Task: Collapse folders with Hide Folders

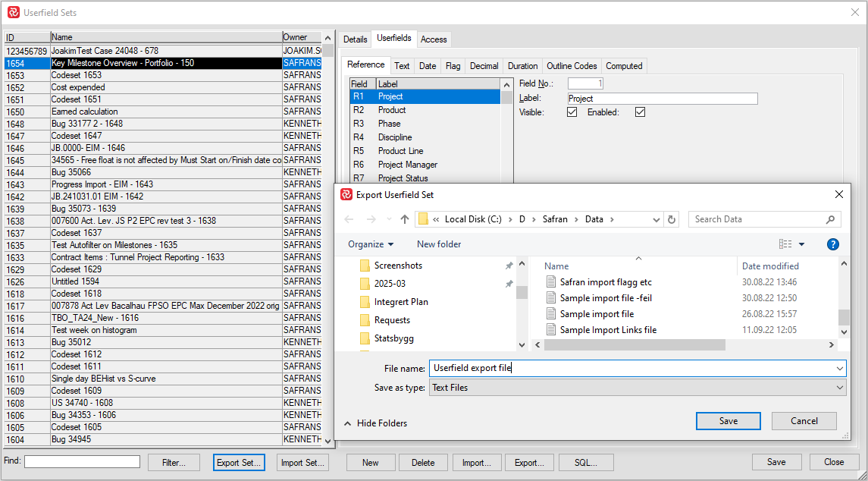Action: (376, 423)
